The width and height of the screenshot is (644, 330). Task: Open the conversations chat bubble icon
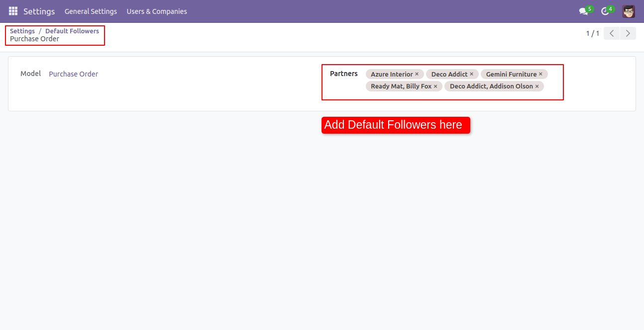pyautogui.click(x=583, y=11)
